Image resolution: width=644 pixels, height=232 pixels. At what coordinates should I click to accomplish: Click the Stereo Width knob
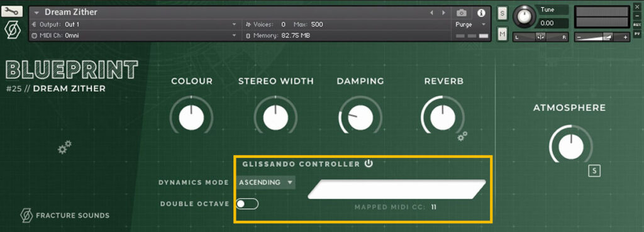[x=275, y=118]
